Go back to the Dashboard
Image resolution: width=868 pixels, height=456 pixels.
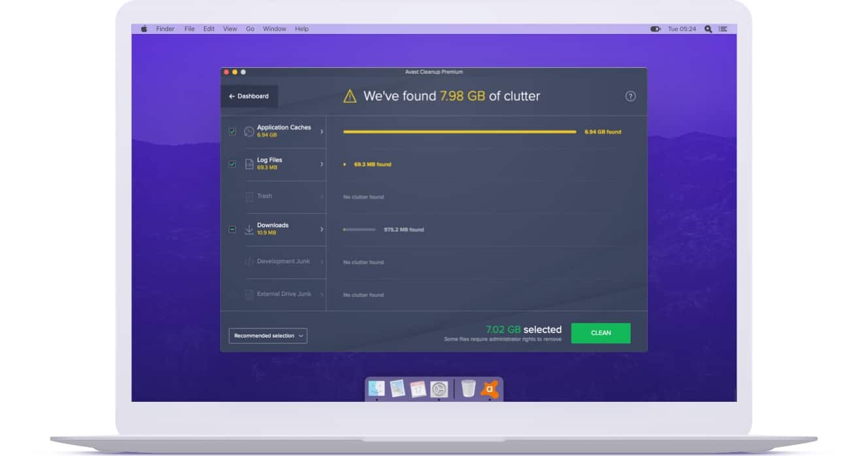point(249,96)
